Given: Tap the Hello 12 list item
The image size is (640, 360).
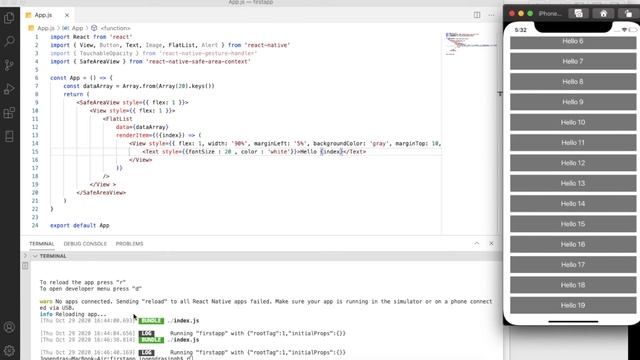Looking at the screenshot, I should point(573,163).
